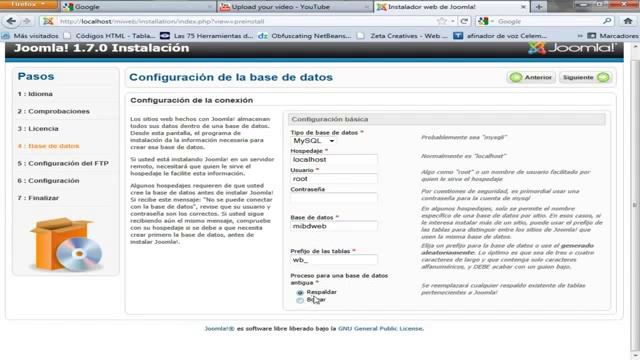640x360 pixels.
Task: Reload the page with the refresh icon
Action: pos(464,21)
